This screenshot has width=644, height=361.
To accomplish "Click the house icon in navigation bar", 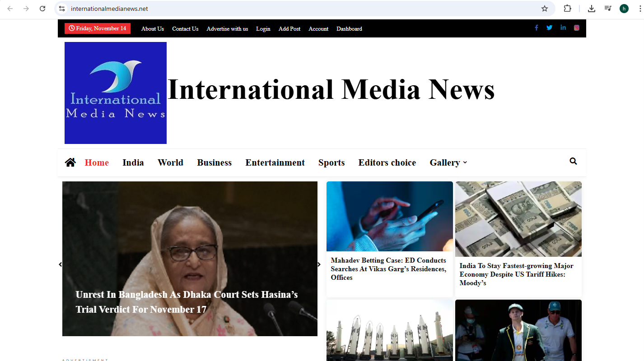I will 70,162.
